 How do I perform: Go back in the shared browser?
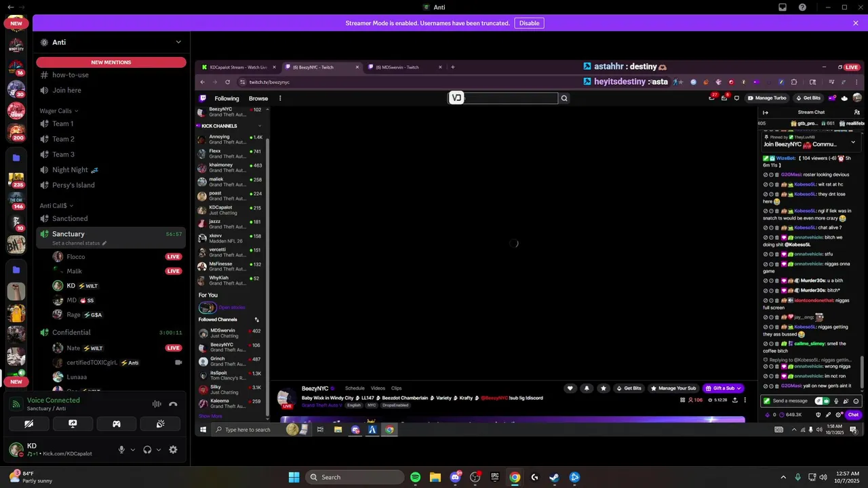click(202, 82)
